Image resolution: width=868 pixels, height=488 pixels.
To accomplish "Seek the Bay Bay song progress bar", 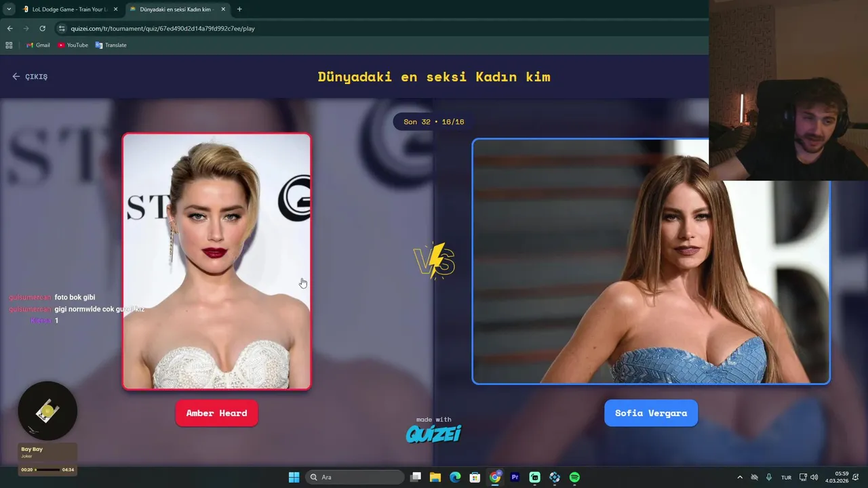I will click(47, 469).
